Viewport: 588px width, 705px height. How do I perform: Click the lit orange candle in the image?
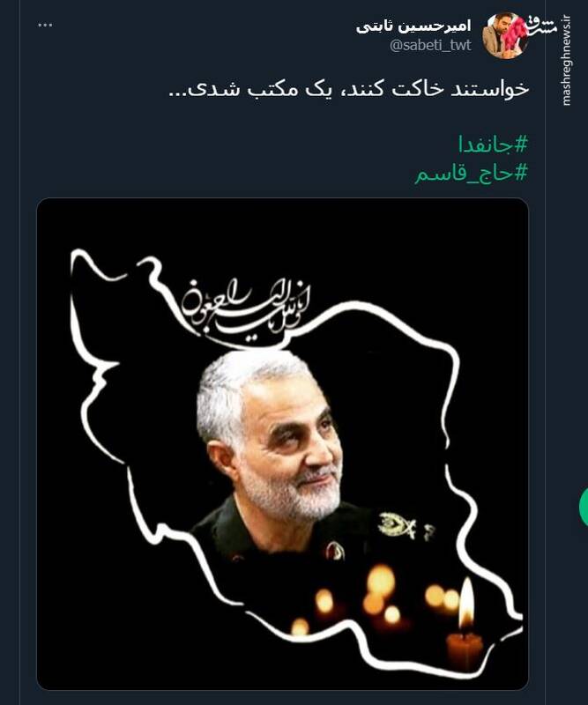(x=465, y=625)
